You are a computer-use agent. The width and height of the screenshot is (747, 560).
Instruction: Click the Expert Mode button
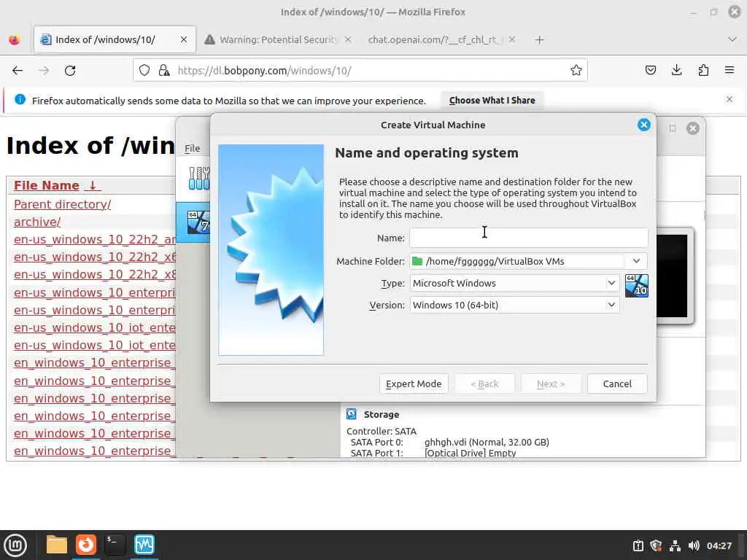coord(414,384)
